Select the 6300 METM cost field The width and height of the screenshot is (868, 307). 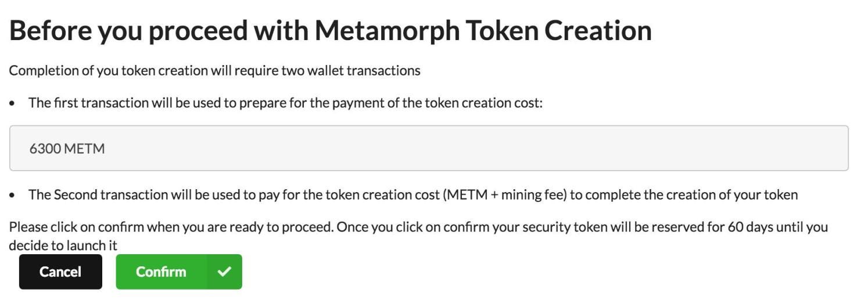pos(429,149)
